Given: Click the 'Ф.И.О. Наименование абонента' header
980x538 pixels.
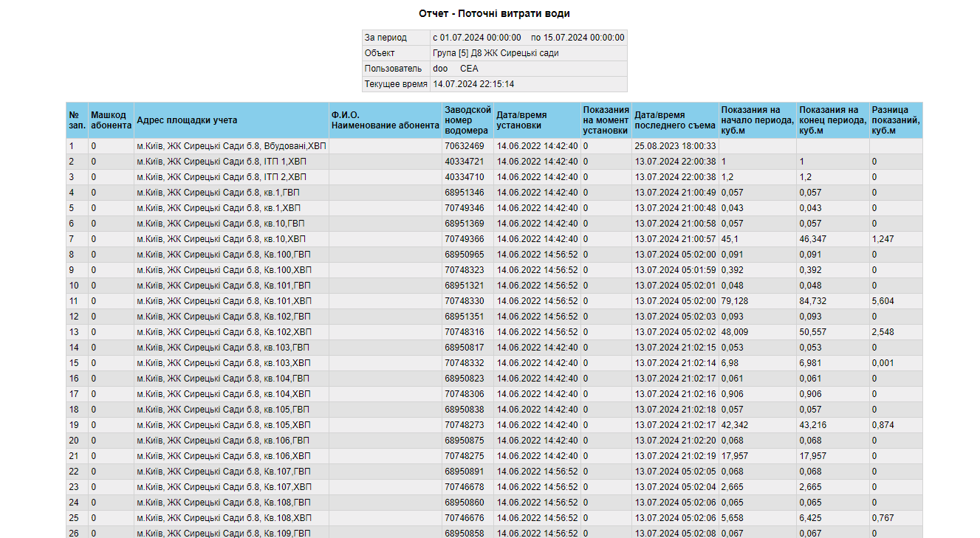Looking at the screenshot, I should tap(385, 120).
